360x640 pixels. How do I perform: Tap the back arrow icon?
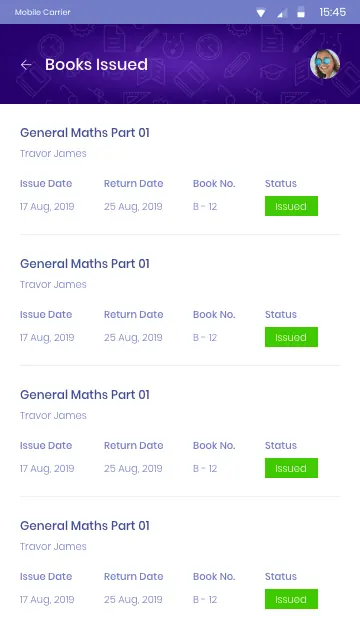pos(26,64)
